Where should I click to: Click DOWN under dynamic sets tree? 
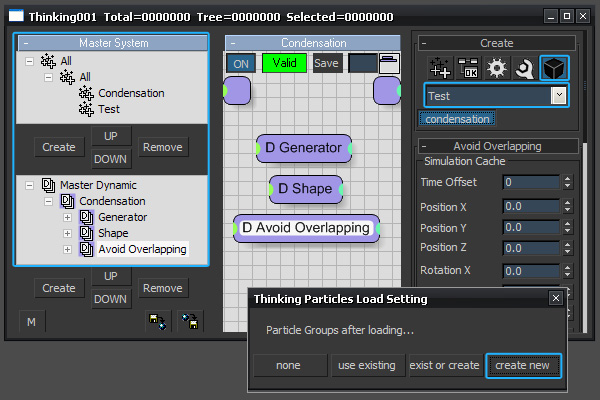(111, 299)
